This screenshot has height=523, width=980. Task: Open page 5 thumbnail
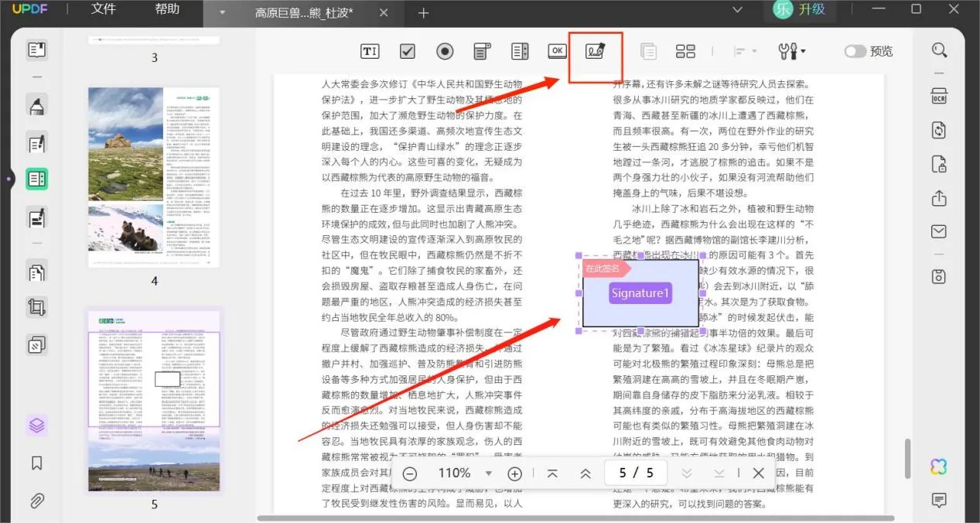[x=153, y=400]
